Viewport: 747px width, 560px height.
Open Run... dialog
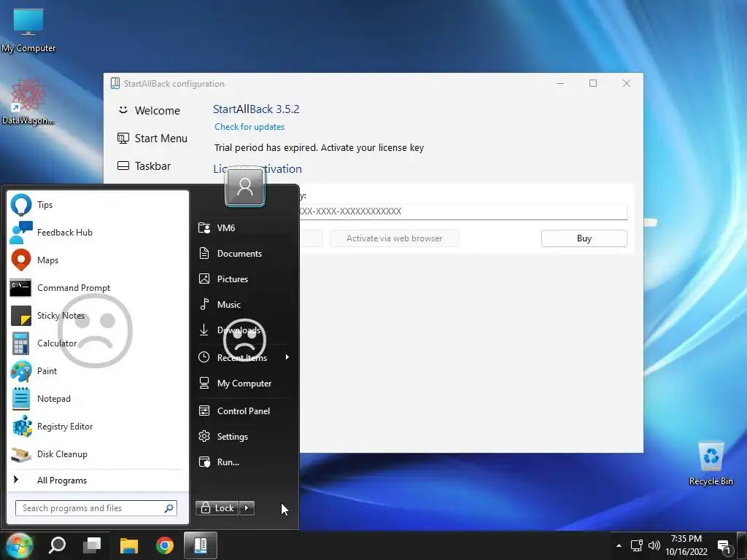point(244,462)
